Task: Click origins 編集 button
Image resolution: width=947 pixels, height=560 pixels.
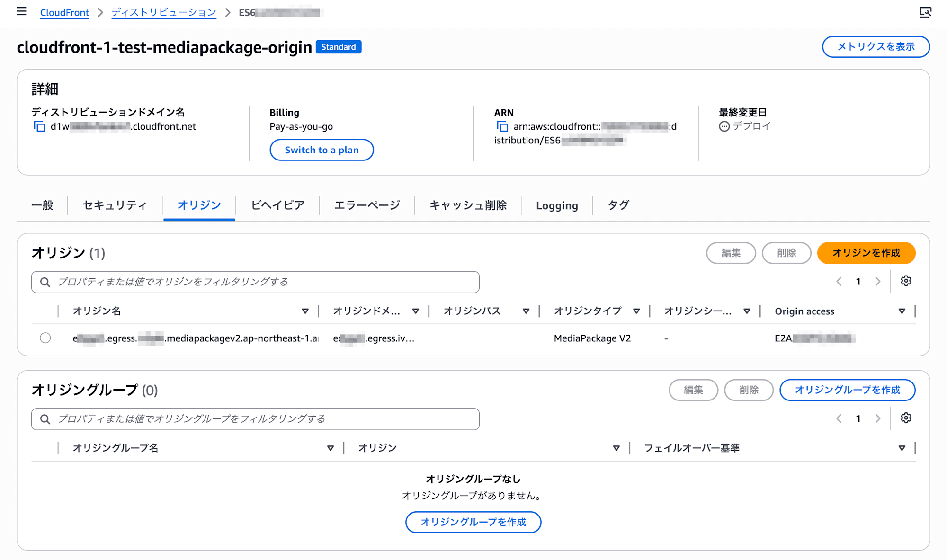Action: tap(731, 253)
